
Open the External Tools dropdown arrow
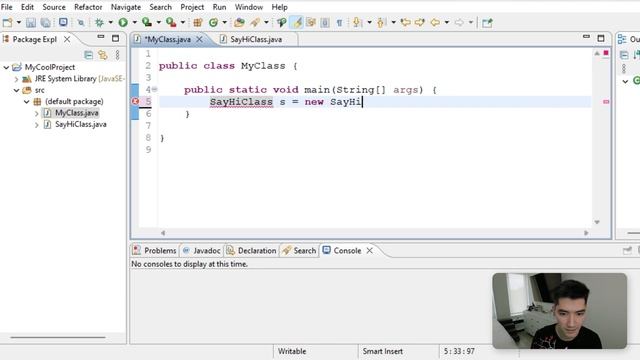pyautogui.click(x=182, y=22)
